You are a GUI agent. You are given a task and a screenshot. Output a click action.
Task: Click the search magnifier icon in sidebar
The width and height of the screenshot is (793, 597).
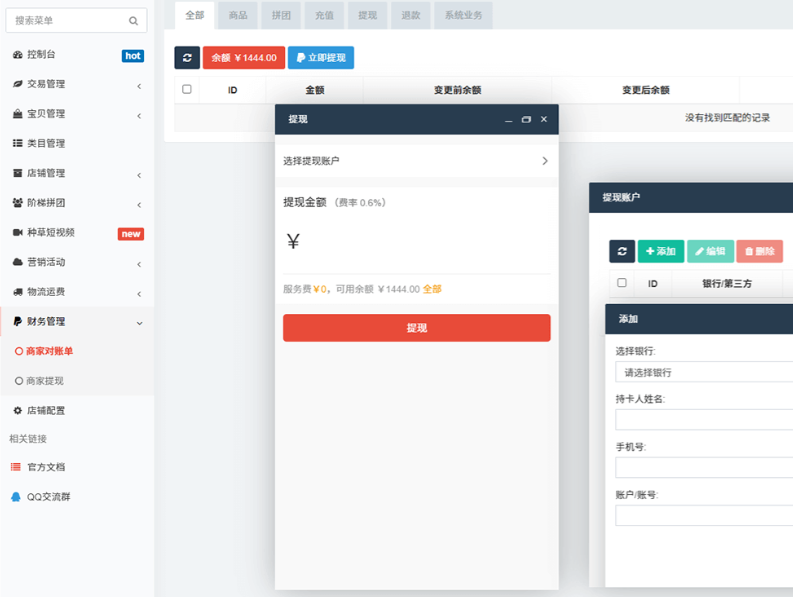coord(134,20)
